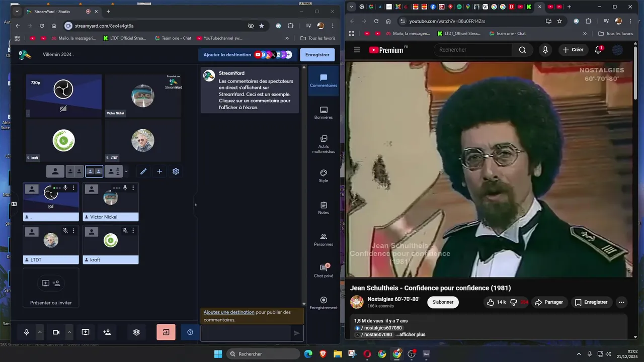Image resolution: width=644 pixels, height=362 pixels.
Task: Open three-dot menu on kraft card
Action: pyautogui.click(x=133, y=231)
